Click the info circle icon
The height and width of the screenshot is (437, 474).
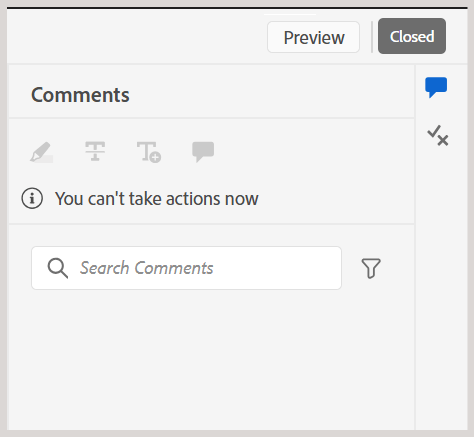pyautogui.click(x=32, y=198)
